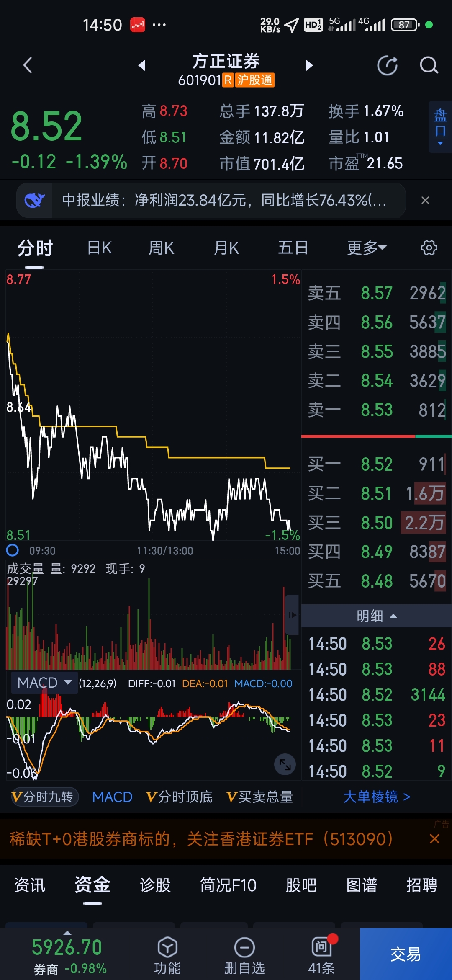Go back with the left chevron

[x=28, y=65]
